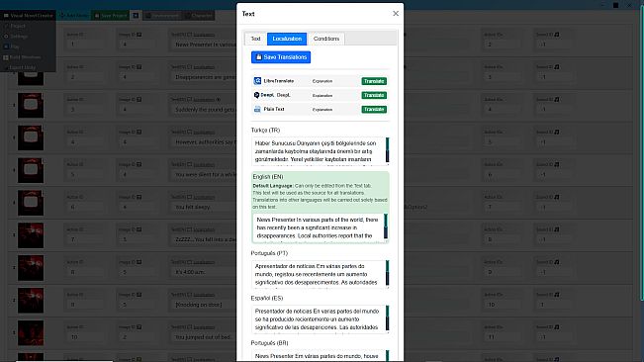Click the Explanation link beside LibreTranslate
The image size is (644, 362).
322,81
